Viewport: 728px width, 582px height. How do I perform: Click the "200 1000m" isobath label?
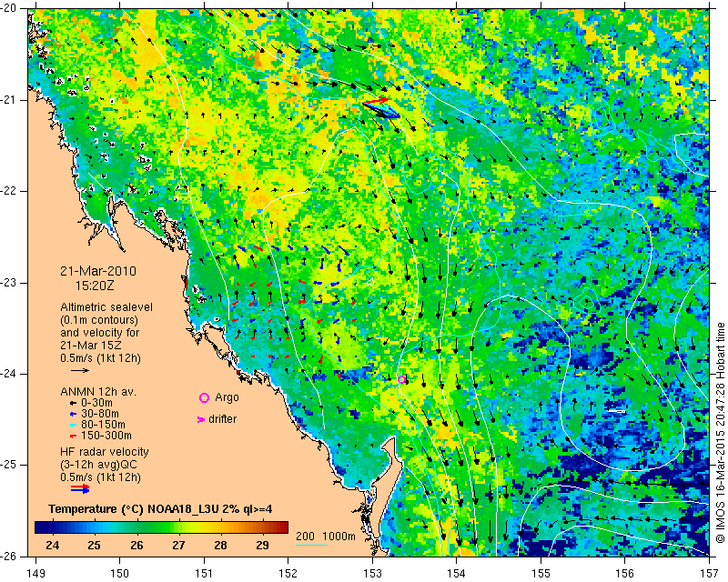[326, 537]
